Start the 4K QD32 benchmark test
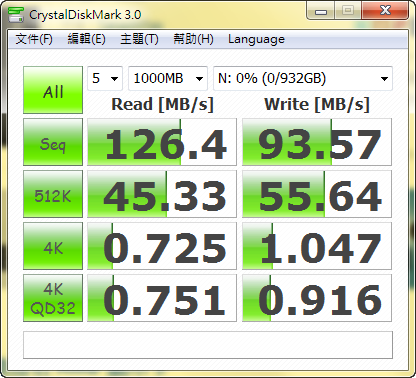Screen dimensions: 416x378 pos(53,298)
